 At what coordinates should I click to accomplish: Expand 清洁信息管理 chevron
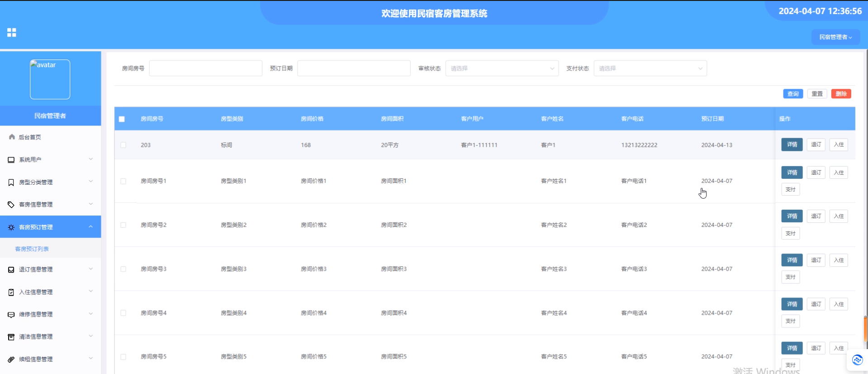point(91,336)
